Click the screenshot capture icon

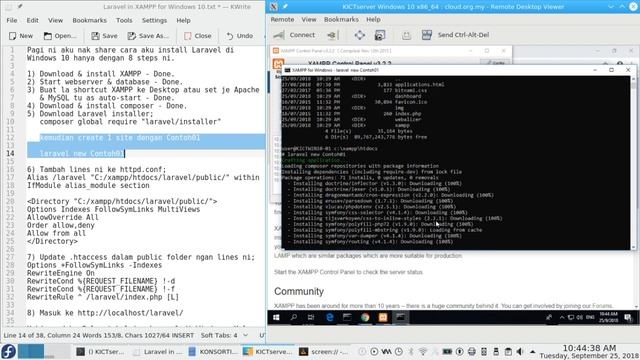pos(380,35)
